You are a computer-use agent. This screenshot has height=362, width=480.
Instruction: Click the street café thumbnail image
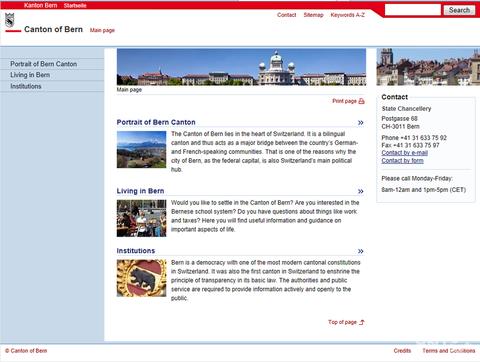click(141, 218)
